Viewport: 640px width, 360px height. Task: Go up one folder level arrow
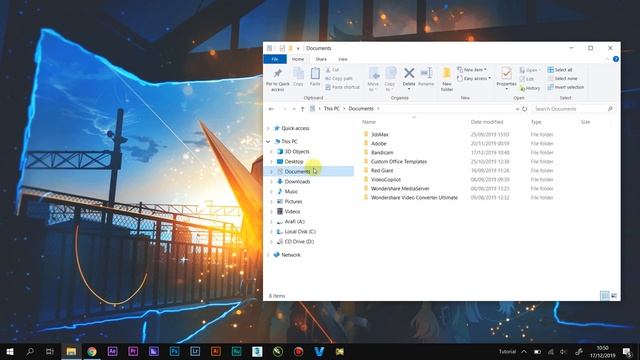pyautogui.click(x=302, y=109)
